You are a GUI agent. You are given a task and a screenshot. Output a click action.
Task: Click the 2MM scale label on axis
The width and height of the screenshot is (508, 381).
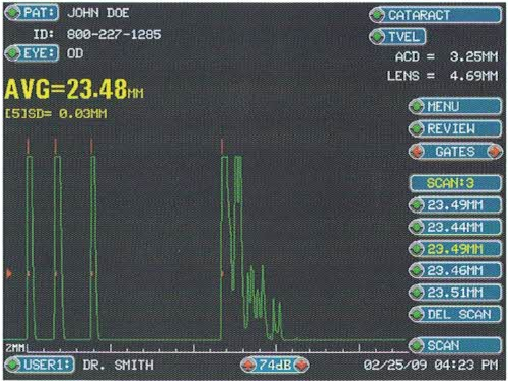point(15,348)
